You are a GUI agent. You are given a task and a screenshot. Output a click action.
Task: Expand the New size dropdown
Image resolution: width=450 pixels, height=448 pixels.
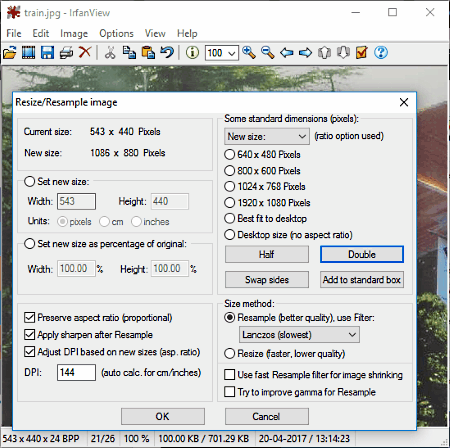(x=267, y=137)
